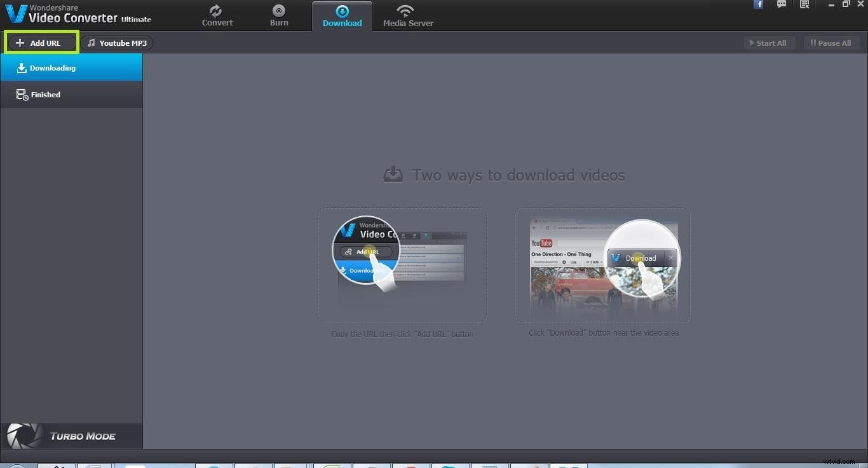Click the Downloading sidebar icon

click(22, 67)
